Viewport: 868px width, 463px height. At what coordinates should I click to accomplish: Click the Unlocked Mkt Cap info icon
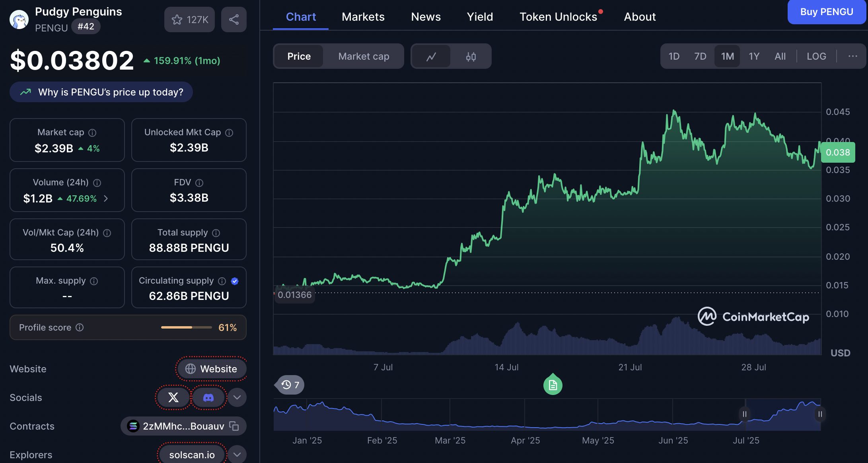229,132
